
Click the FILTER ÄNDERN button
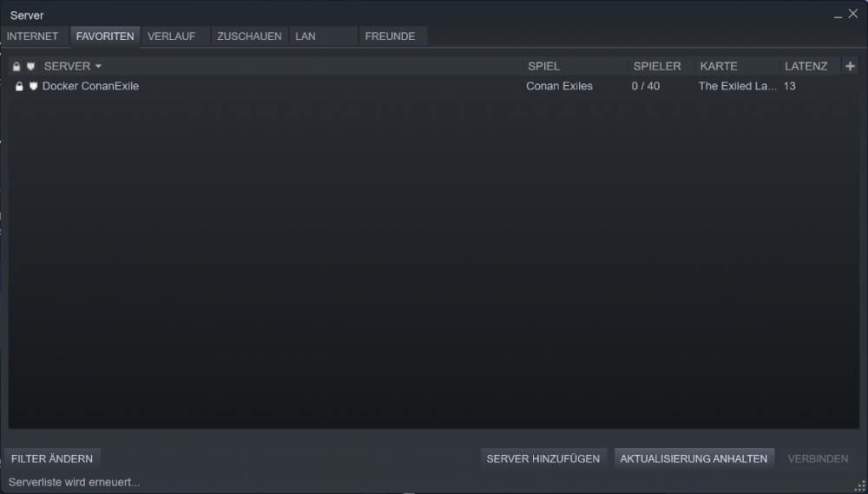click(52, 459)
